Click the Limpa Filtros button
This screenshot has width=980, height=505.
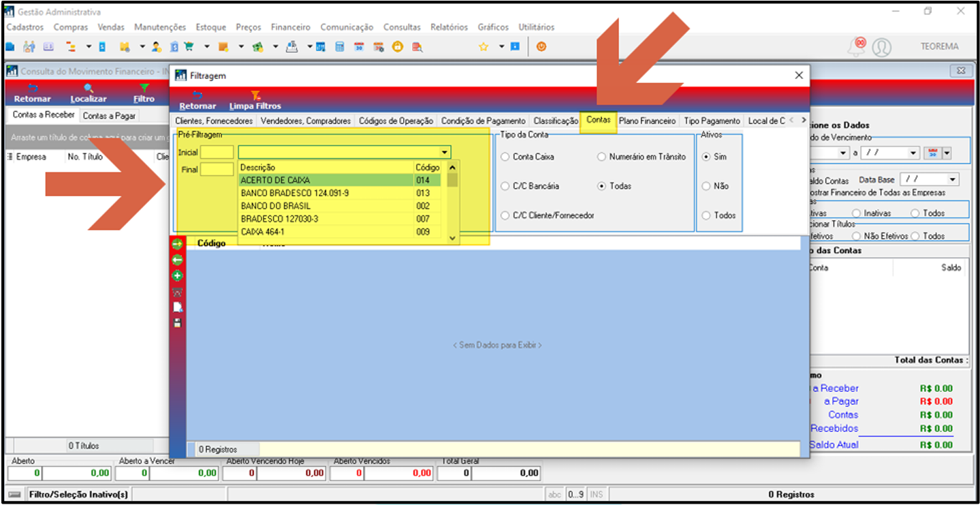[x=255, y=100]
